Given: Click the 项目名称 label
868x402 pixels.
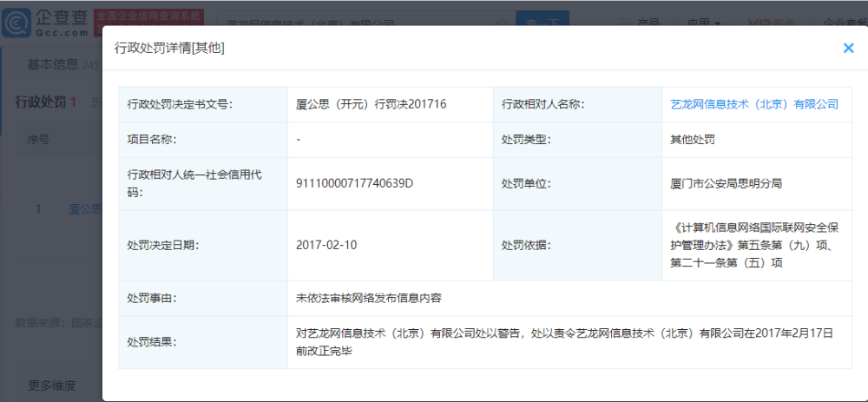Looking at the screenshot, I should coord(152,140).
